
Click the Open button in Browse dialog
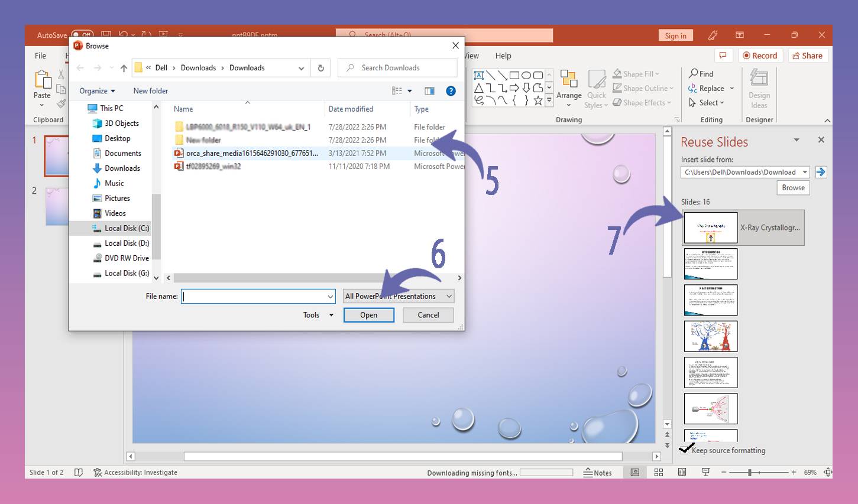[368, 315]
